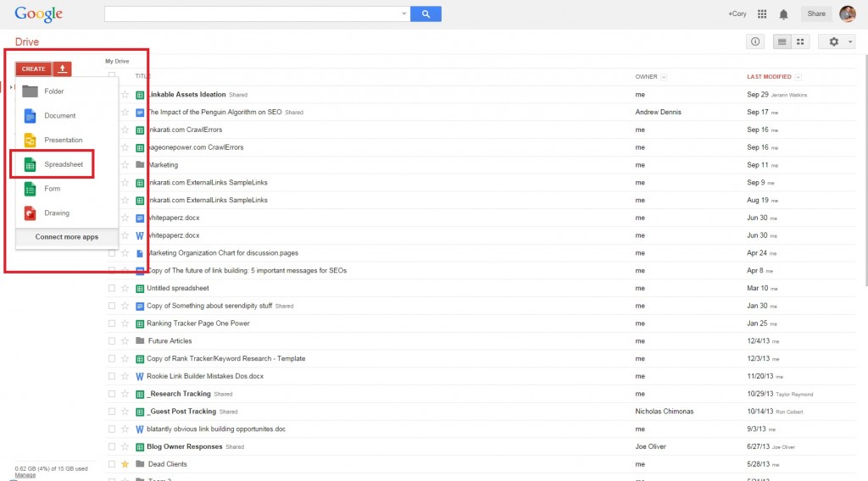Choose Spreadsheet from the Create menu

pos(67,164)
